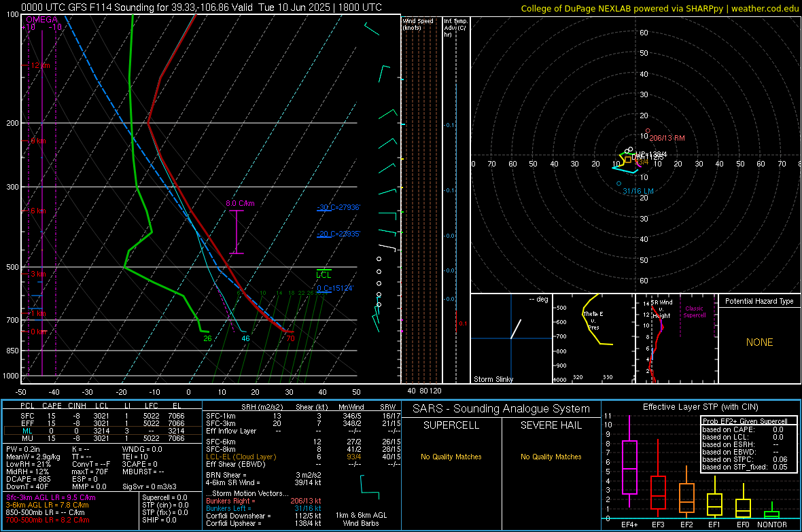Click the Bunkers Right = label

coord(230,501)
